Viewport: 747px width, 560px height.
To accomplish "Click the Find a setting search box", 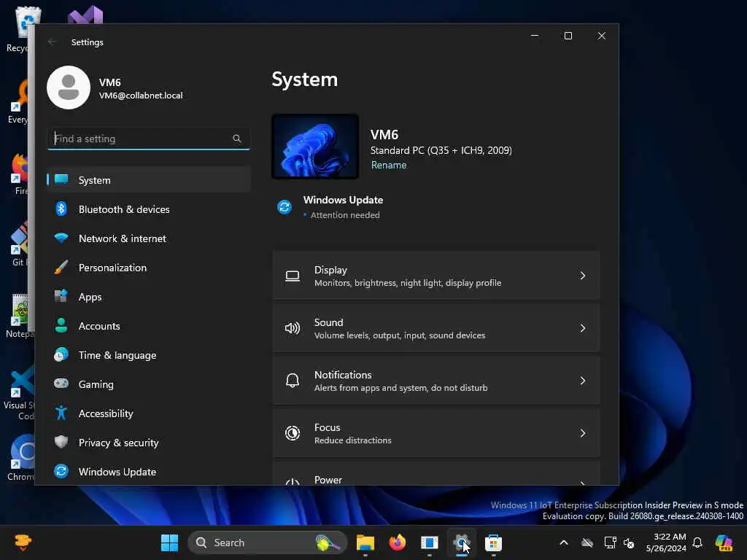I will coord(149,139).
